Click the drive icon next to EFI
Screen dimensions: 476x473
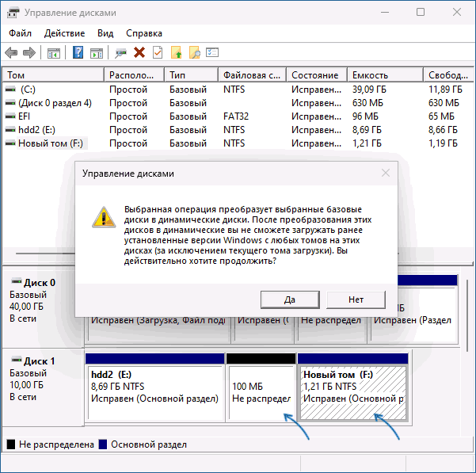click(x=10, y=116)
